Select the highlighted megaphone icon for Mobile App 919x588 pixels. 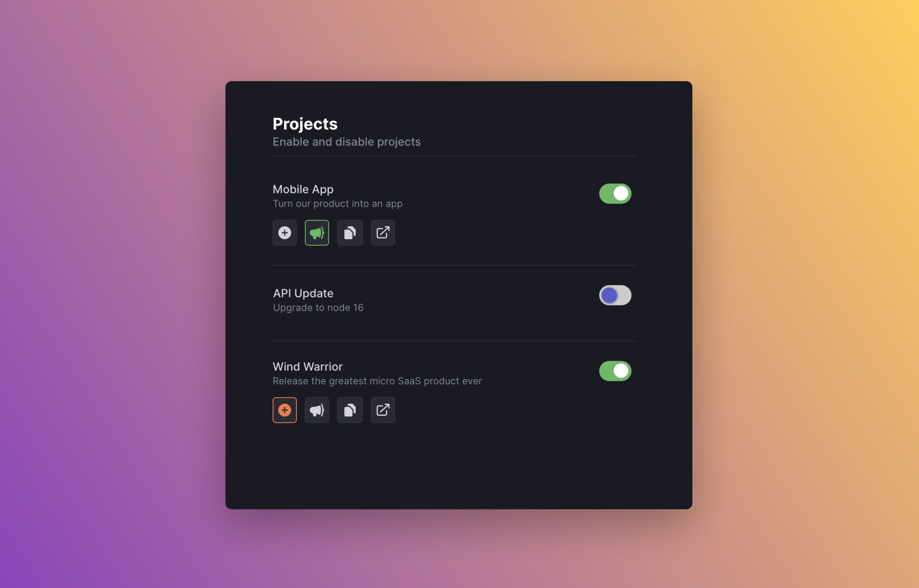pyautogui.click(x=317, y=232)
